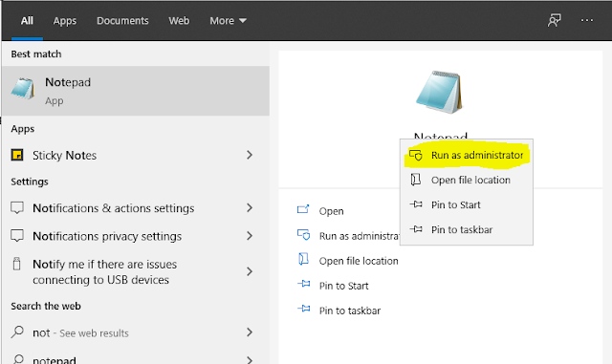Click the blue Open icon in the preview pane

(303, 210)
